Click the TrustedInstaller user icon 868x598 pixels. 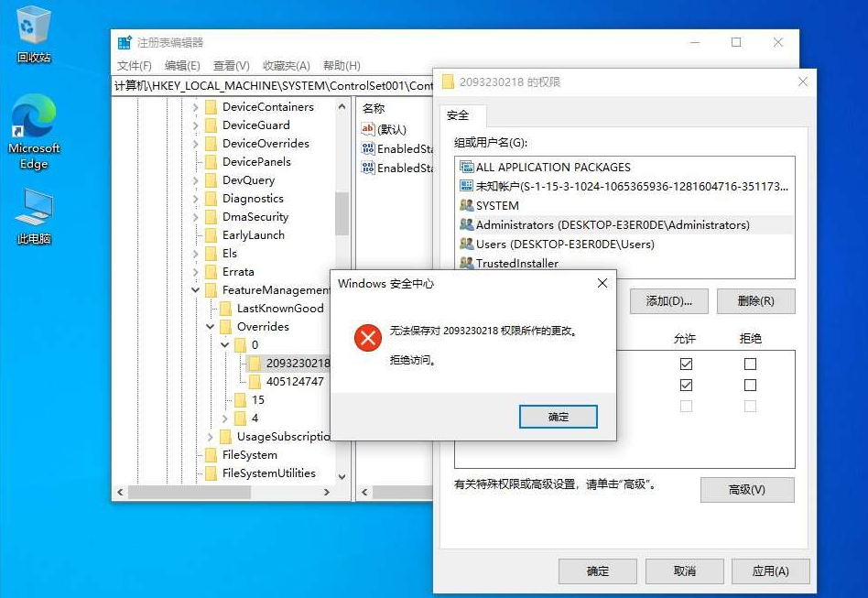pyautogui.click(x=467, y=264)
